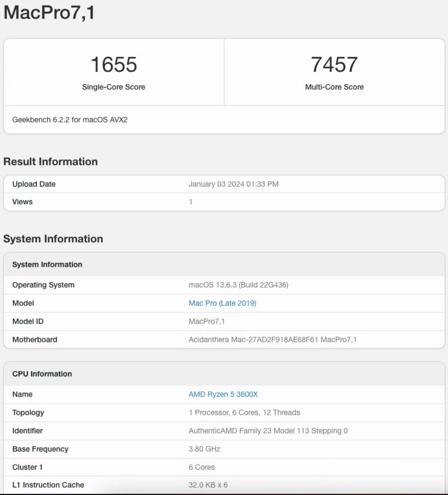
Task: Select the January 03 2024 01:33 PM value
Action: pos(234,184)
